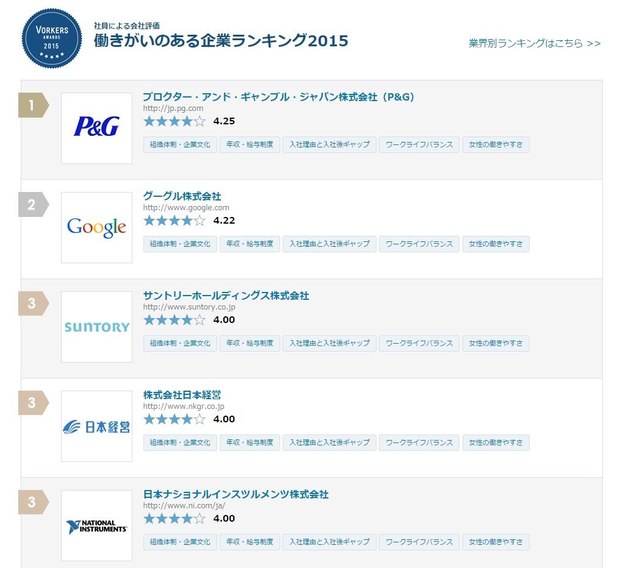Screen dimensions: 620x568
Task: Click the rank 1 badge
Action: pyautogui.click(x=33, y=105)
